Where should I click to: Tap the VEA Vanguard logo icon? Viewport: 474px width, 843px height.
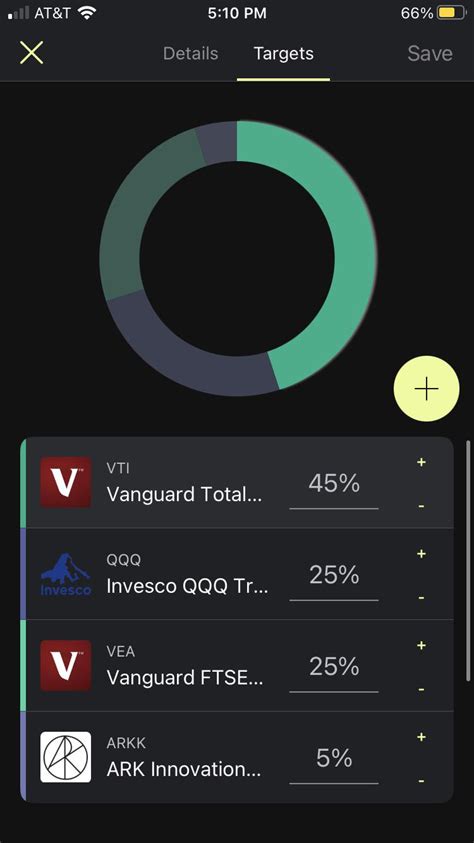(x=66, y=666)
